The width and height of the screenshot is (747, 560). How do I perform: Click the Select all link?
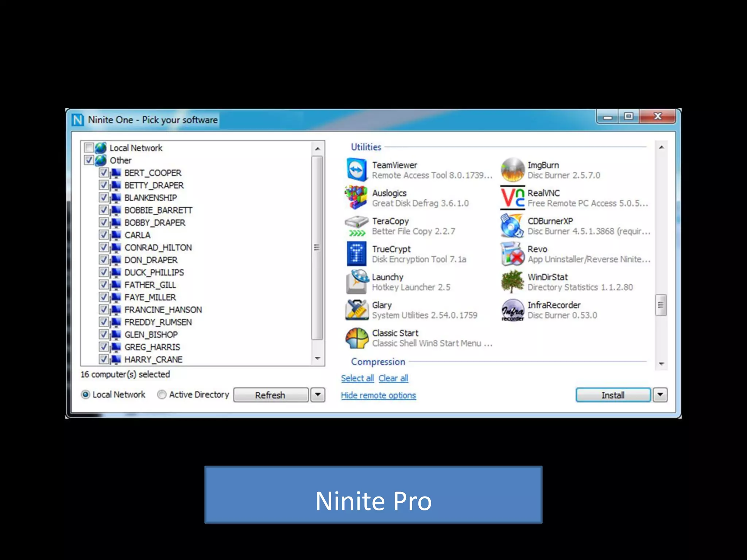pyautogui.click(x=357, y=378)
